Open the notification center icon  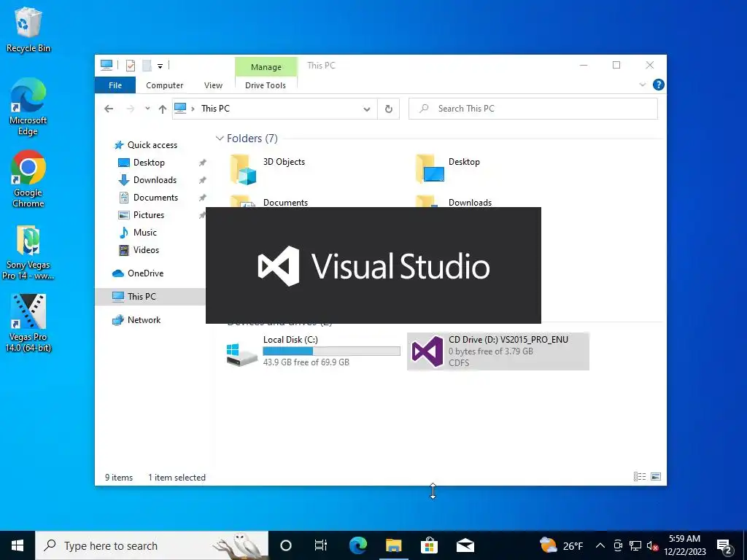tap(724, 545)
